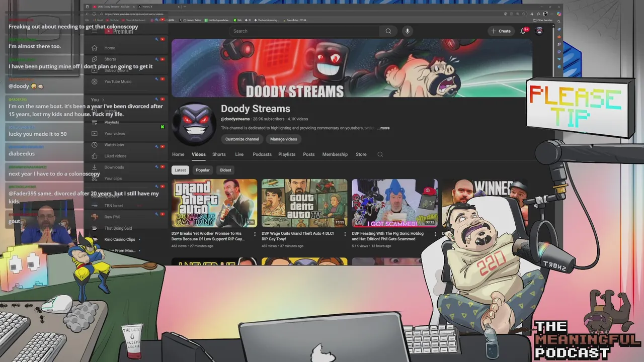Select the Videos channel tab
This screenshot has height=362, width=644.
(199, 154)
